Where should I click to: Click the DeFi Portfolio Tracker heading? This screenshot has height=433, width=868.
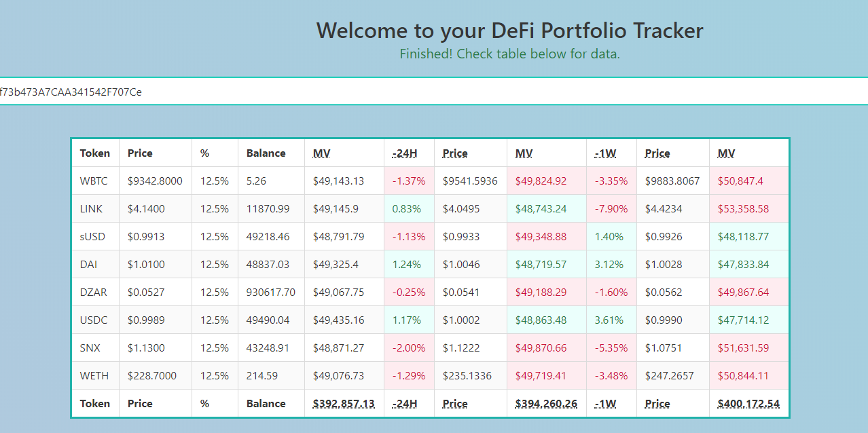(x=509, y=31)
